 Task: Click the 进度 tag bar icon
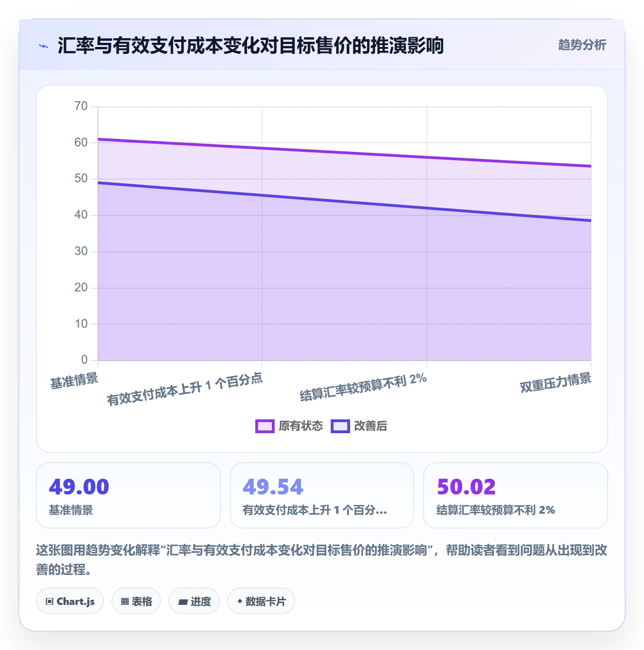pos(183,602)
